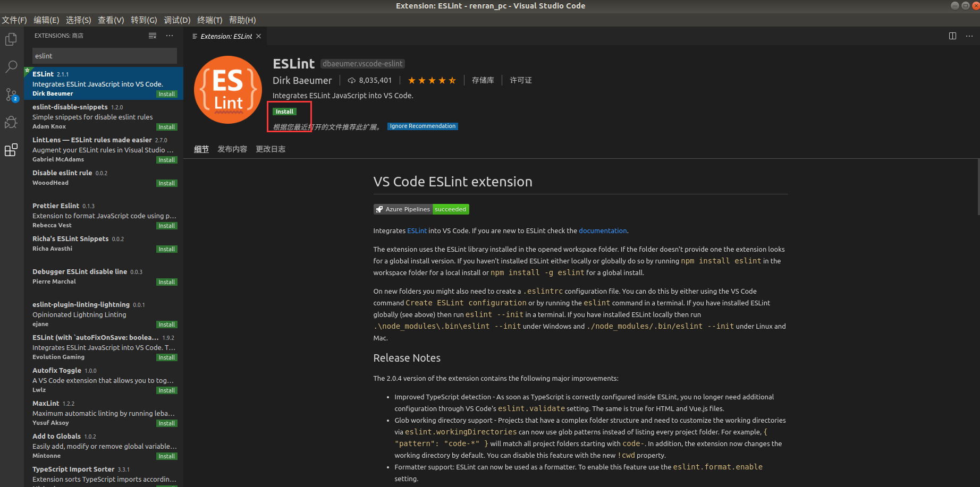Open the 编辑(E) menu
The height and width of the screenshot is (487, 980).
[46, 20]
